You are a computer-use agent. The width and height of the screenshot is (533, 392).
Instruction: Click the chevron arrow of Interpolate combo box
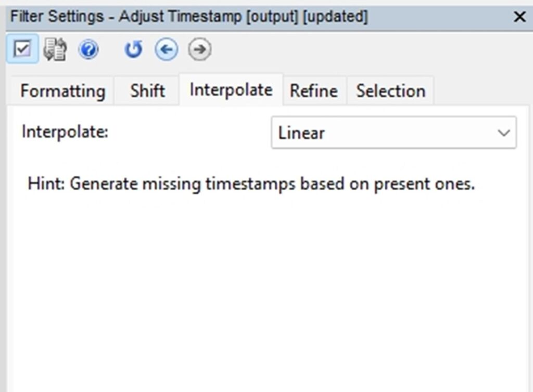tap(504, 133)
